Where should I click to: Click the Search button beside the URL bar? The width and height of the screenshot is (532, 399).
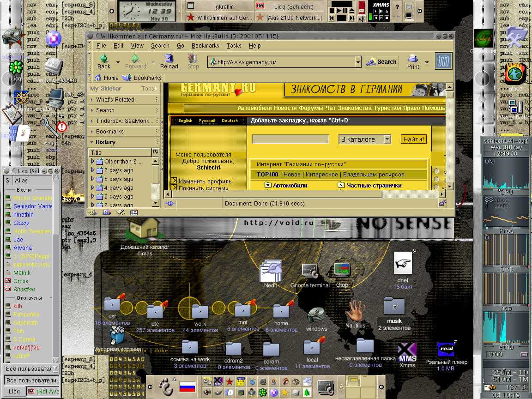point(381,62)
